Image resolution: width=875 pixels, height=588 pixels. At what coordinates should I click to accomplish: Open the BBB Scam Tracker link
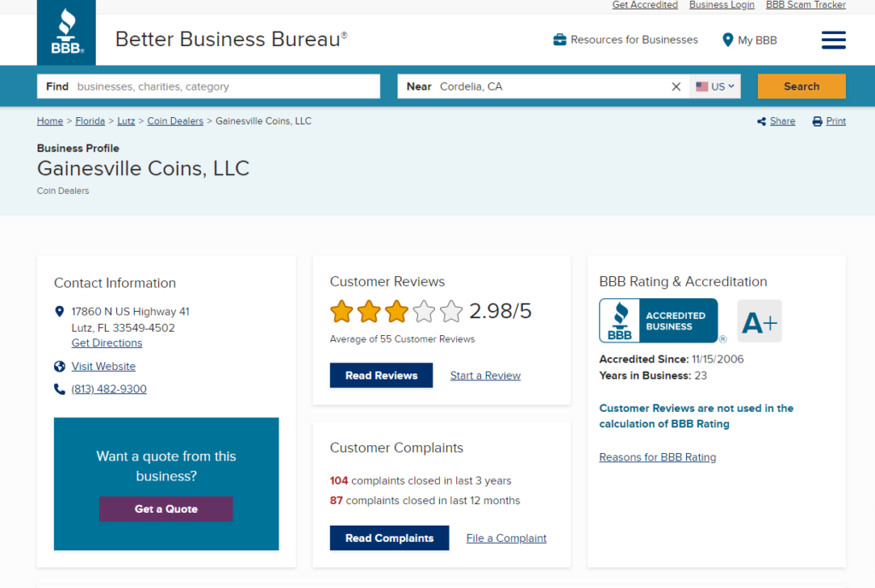(806, 5)
